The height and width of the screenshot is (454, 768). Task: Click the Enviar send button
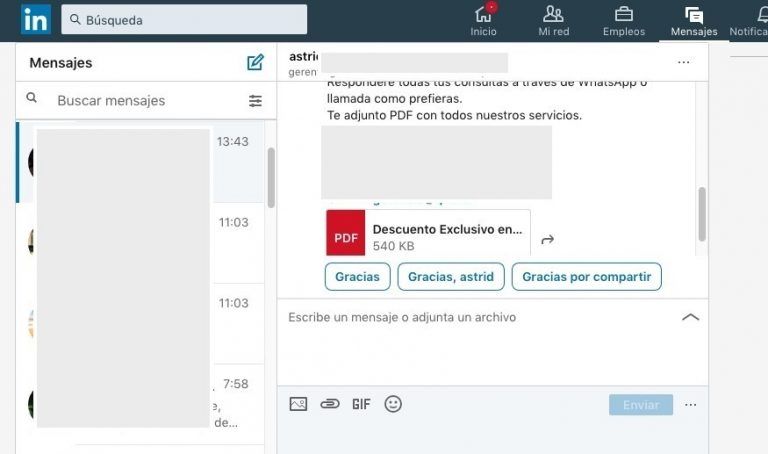coord(641,405)
